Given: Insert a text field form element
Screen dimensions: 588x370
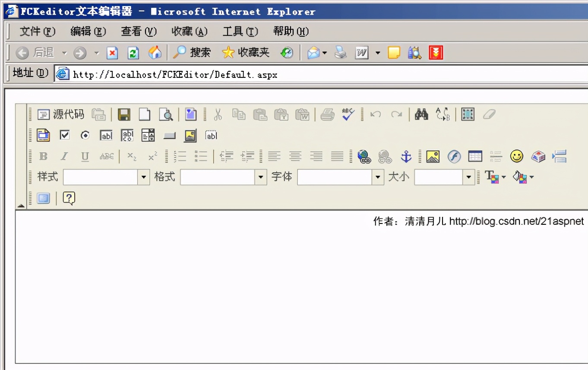Looking at the screenshot, I should point(106,136).
